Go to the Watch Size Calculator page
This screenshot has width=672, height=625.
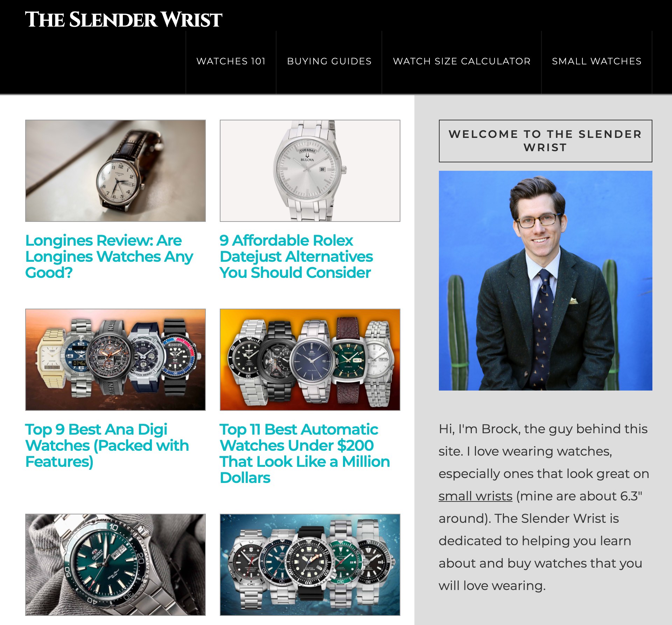(x=462, y=61)
